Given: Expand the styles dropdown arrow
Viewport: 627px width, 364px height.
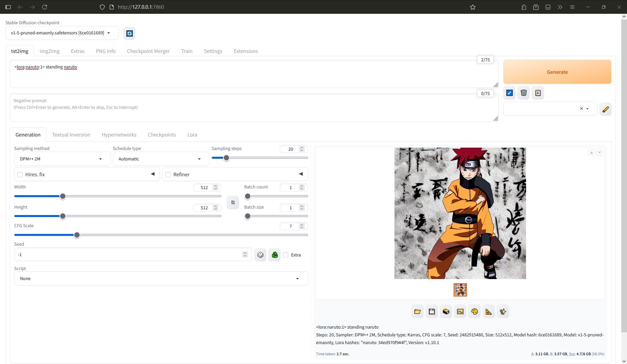Looking at the screenshot, I should (588, 109).
